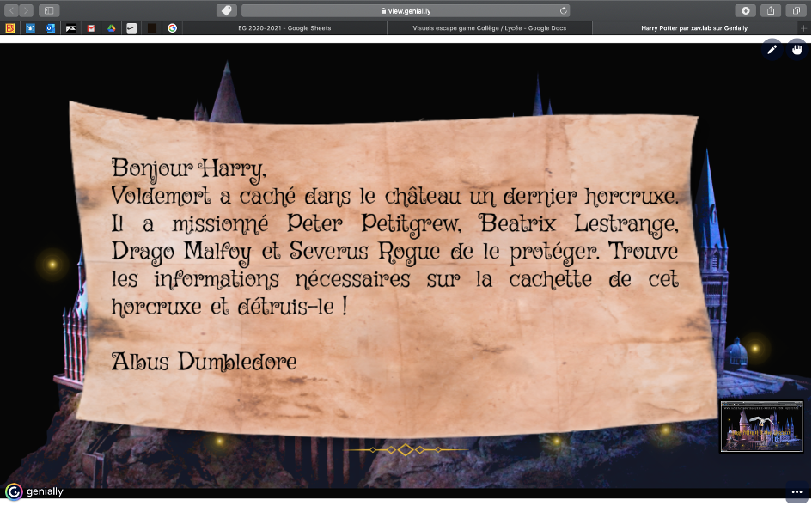Viewport: 812px width, 506px height.
Task: Click the 'genially' wordmark text
Action: click(x=45, y=491)
